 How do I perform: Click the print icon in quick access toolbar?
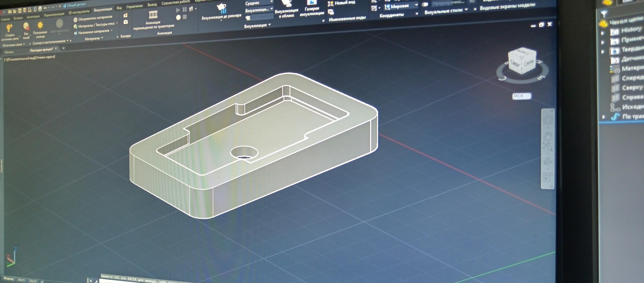pyautogui.click(x=40, y=9)
